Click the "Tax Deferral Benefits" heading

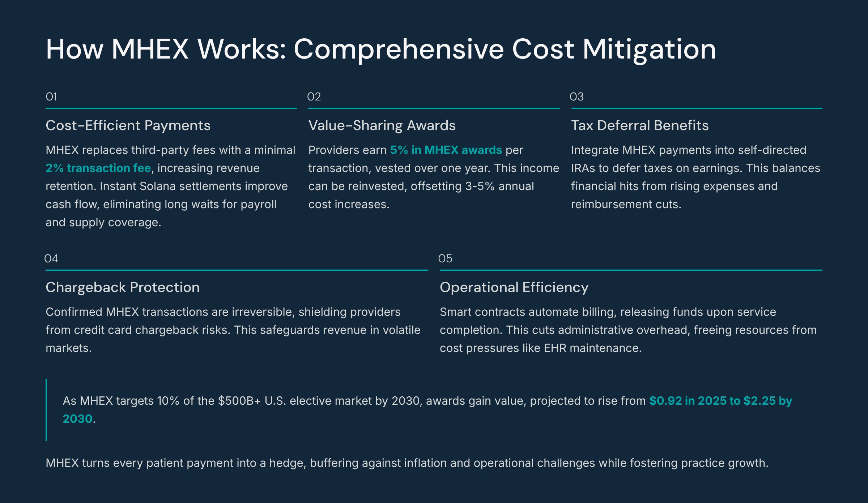pyautogui.click(x=640, y=125)
